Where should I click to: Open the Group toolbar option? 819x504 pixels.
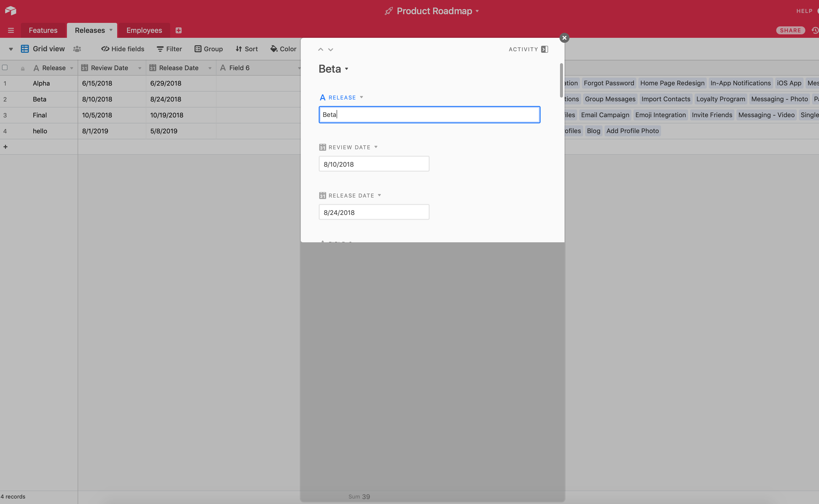[x=209, y=49]
